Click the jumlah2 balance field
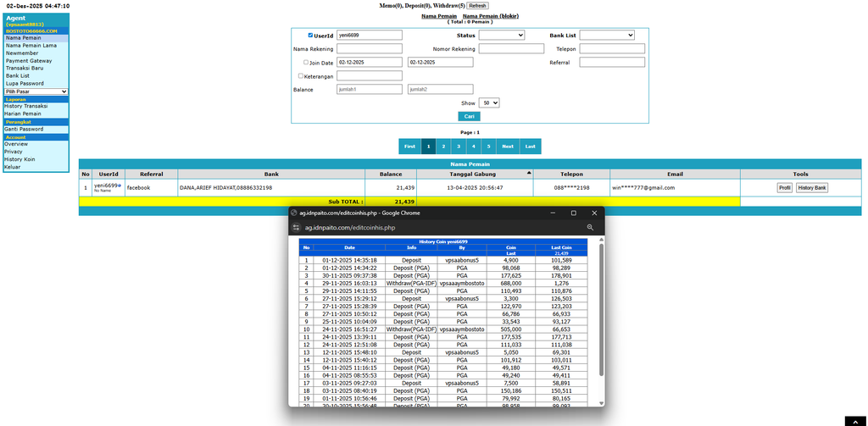Image resolution: width=868 pixels, height=426 pixels. point(441,89)
